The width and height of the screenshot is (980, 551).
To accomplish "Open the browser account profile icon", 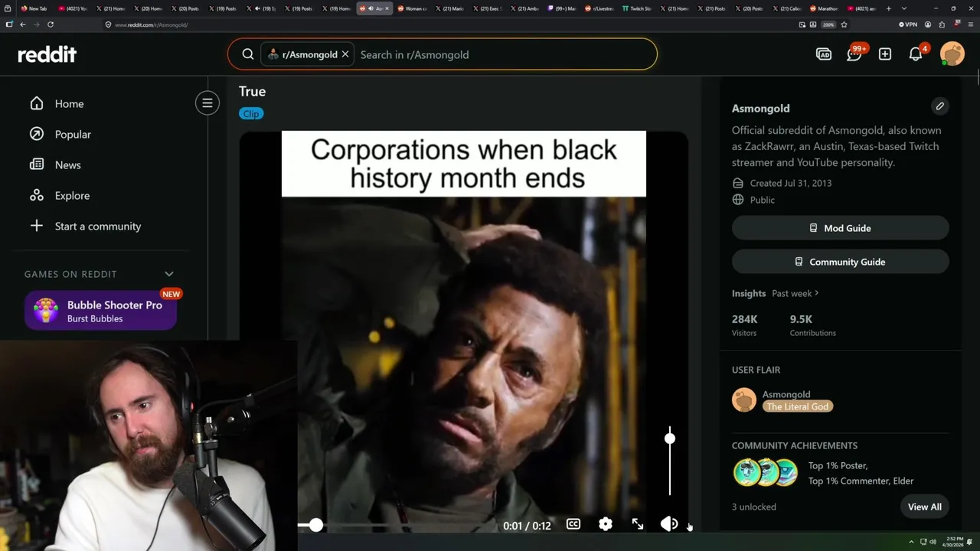I will (927, 24).
